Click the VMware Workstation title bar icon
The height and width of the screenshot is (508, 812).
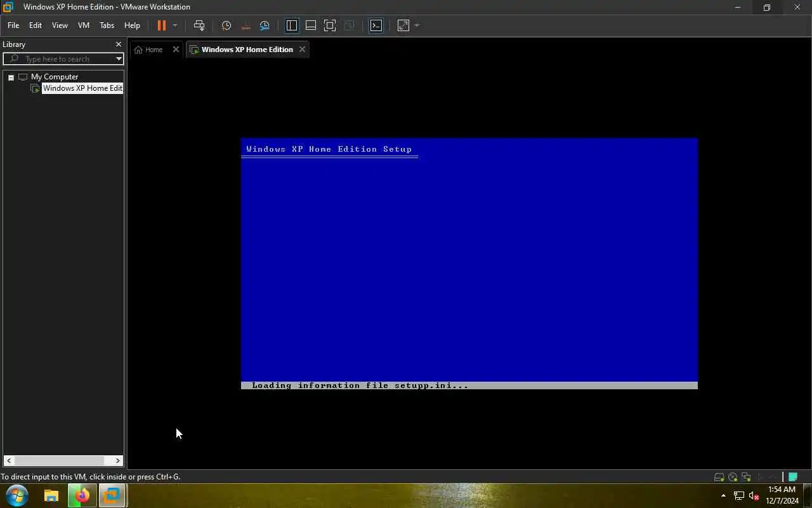(x=8, y=7)
